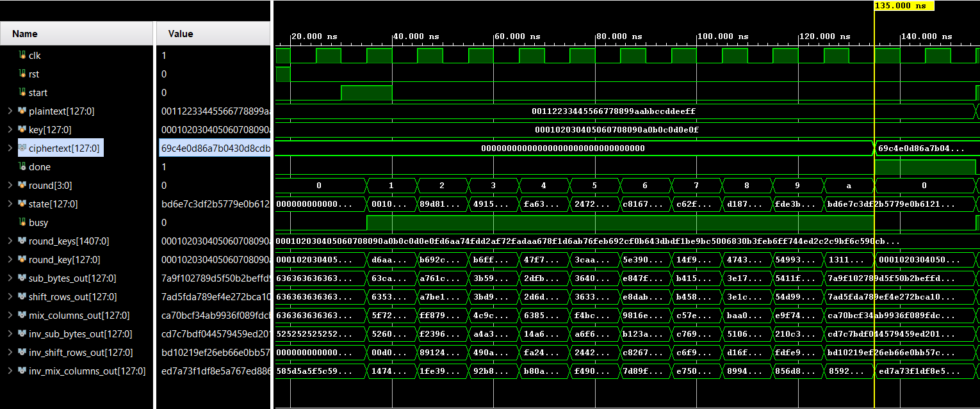Image resolution: width=980 pixels, height=409 pixels.
Task: Click the busy signal icon
Action: click(x=22, y=223)
